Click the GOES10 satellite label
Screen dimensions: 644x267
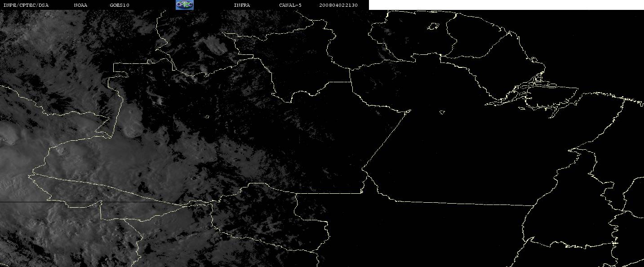(x=120, y=5)
